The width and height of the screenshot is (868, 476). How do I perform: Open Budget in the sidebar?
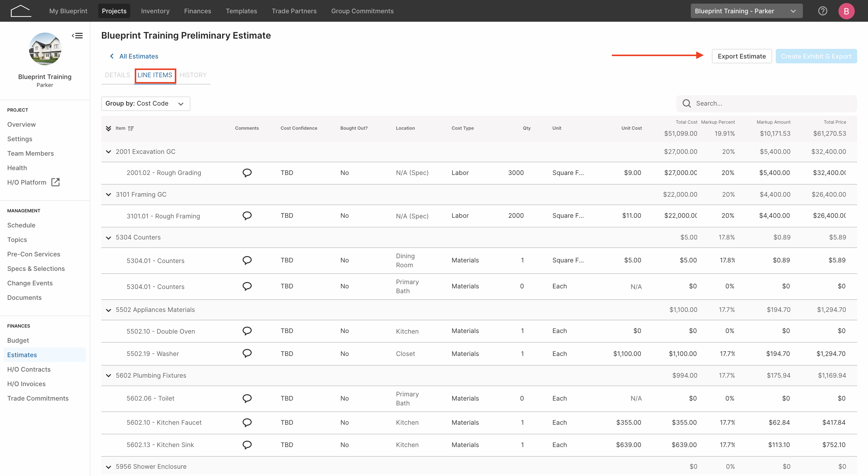18,340
